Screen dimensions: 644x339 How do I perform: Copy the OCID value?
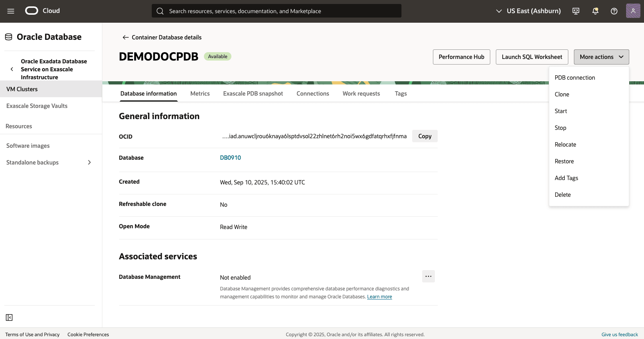click(x=425, y=136)
